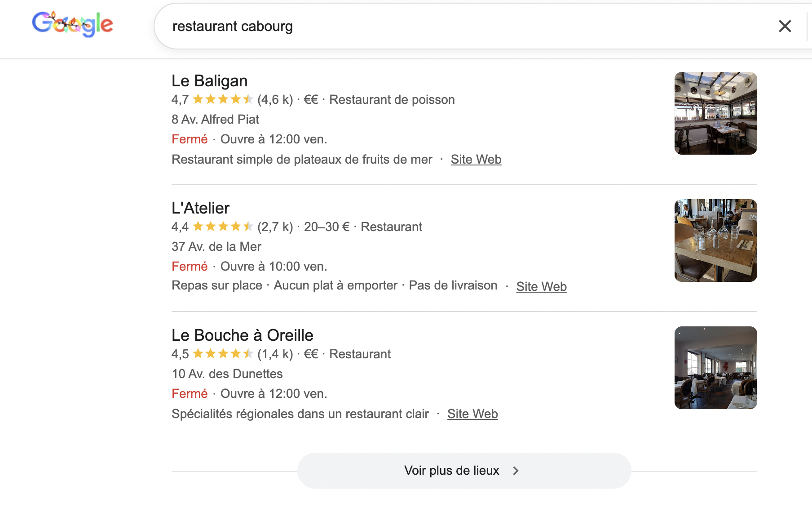
Task: Visit Le Bouche à Oreille's Site Web
Action: point(472,414)
